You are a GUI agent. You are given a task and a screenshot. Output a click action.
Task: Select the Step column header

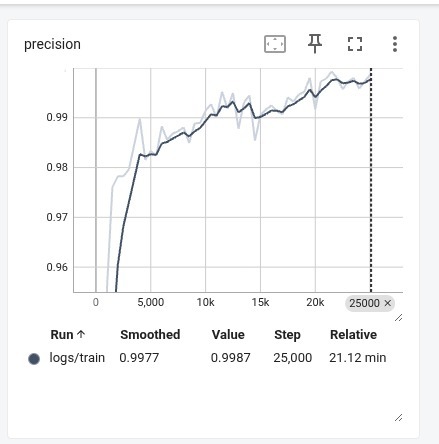pos(287,335)
